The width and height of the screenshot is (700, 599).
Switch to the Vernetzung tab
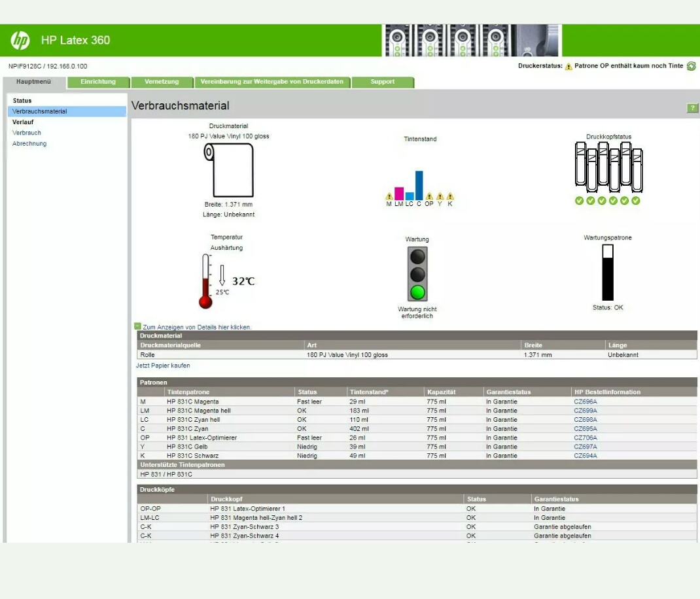(x=162, y=82)
